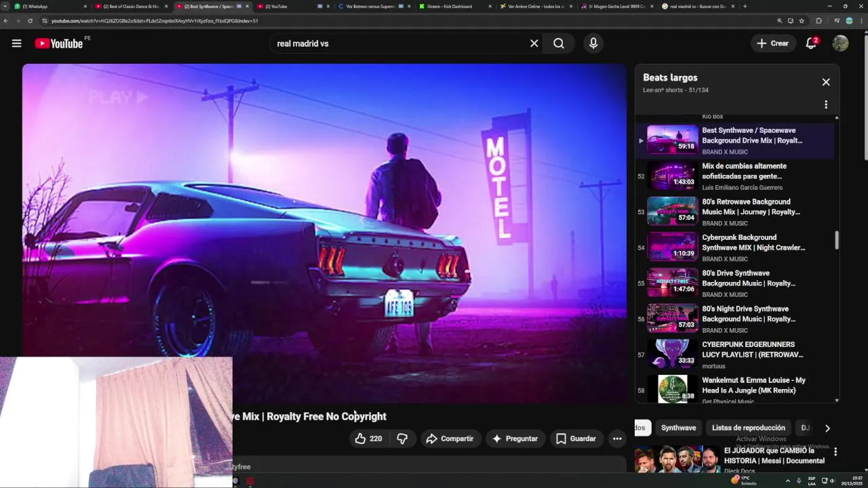Image resolution: width=868 pixels, height=488 pixels.
Task: Click the magnifier search button
Action: 559,43
